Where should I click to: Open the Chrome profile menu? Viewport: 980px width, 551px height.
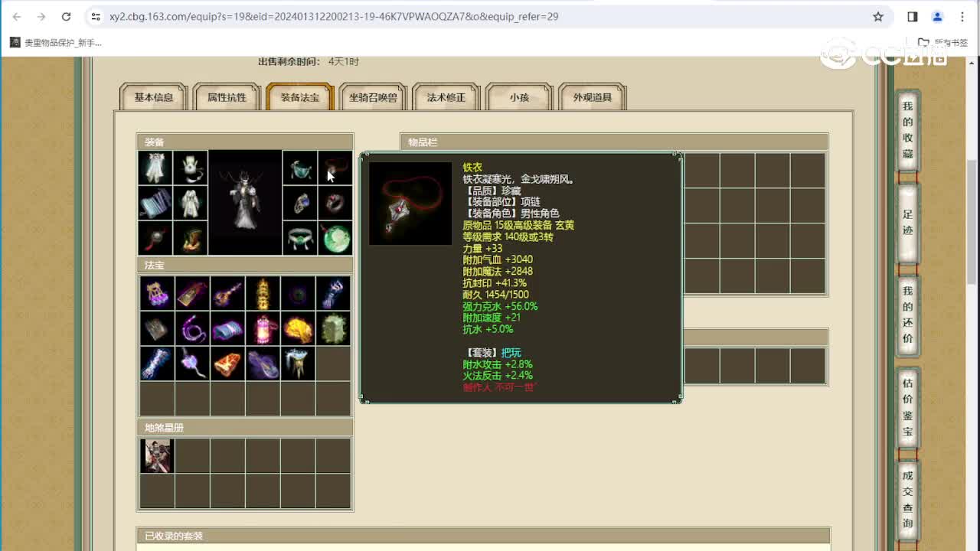(937, 16)
